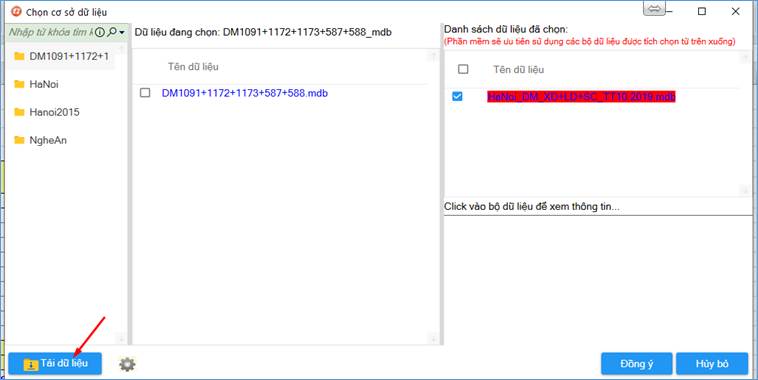The height and width of the screenshot is (380, 758).
Task: Click the Tên dữ liệu header in middle panel
Action: click(x=193, y=67)
